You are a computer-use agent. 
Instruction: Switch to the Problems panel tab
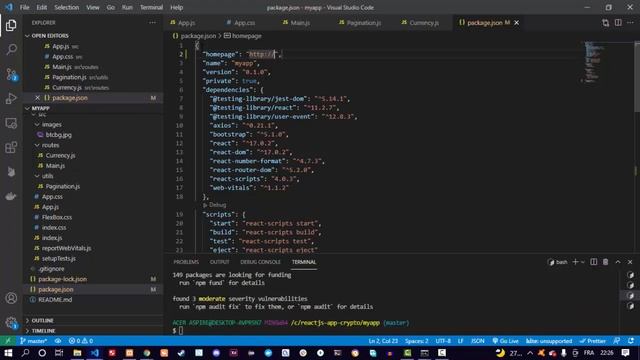pos(186,262)
